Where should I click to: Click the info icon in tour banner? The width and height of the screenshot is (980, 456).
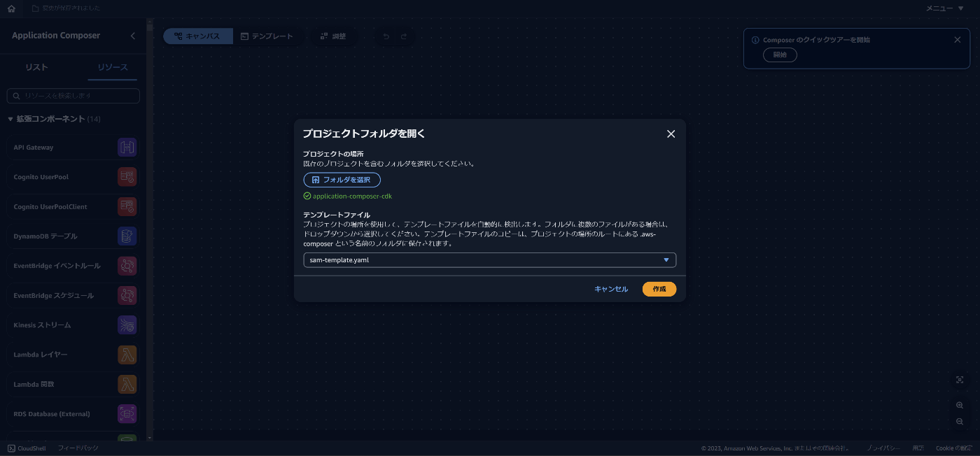point(755,40)
